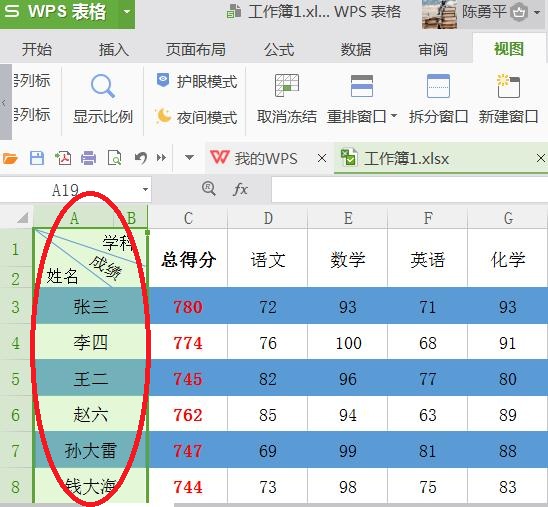
Task: Close the 工作簿1.xlsx tab
Action: (x=541, y=158)
